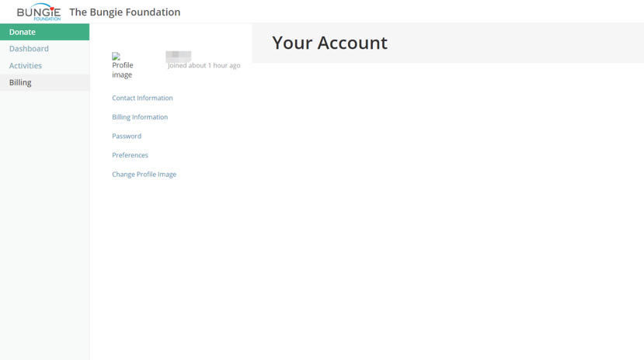Select "The Bungie Foundation" site title

click(124, 12)
